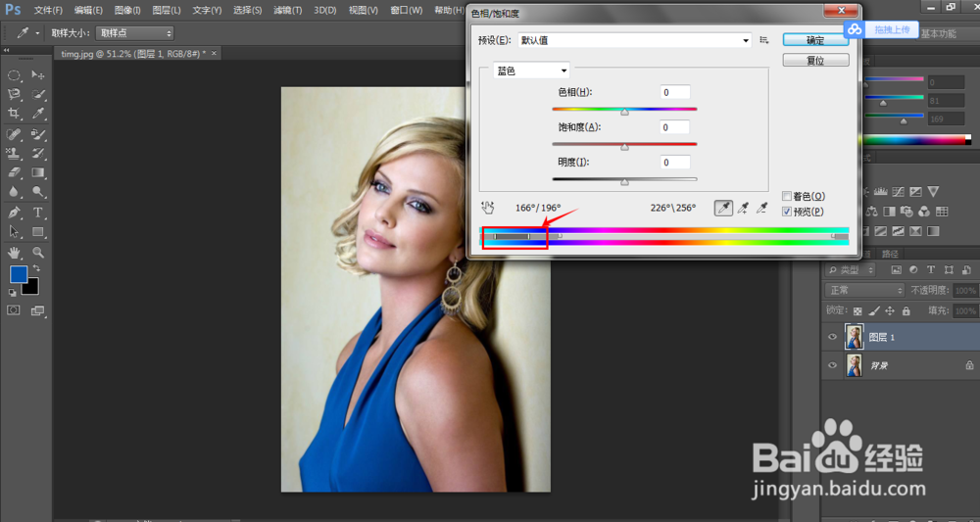980x522 pixels.
Task: Choose the Gradient tool
Action: click(x=38, y=172)
